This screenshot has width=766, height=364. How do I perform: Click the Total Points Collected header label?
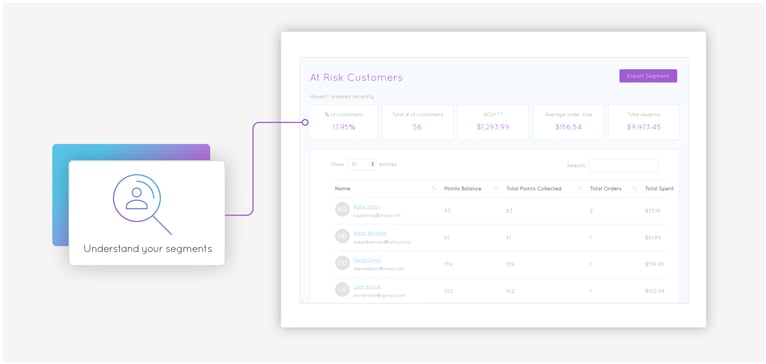click(533, 189)
